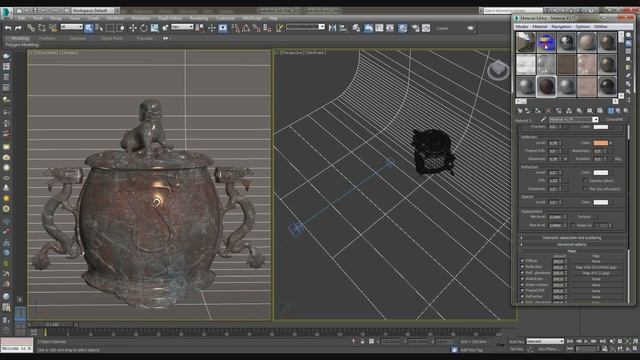Pick material from object with eyedropper

coord(543,120)
